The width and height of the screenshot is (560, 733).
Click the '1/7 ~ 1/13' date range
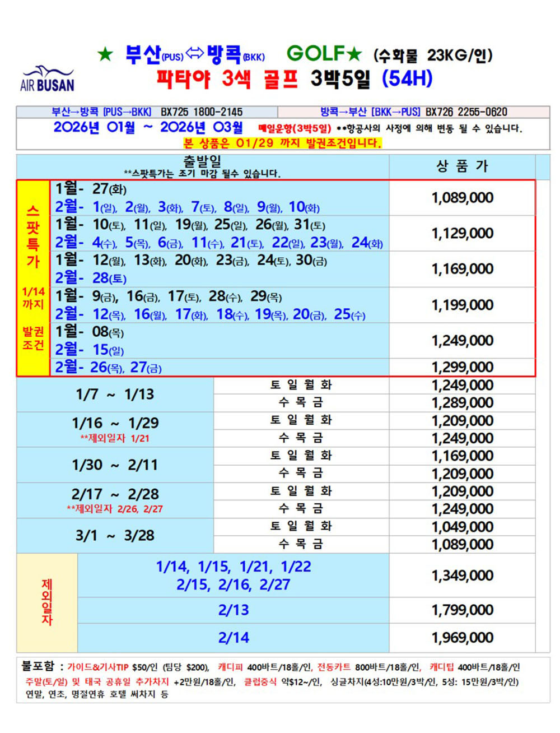coord(115,395)
